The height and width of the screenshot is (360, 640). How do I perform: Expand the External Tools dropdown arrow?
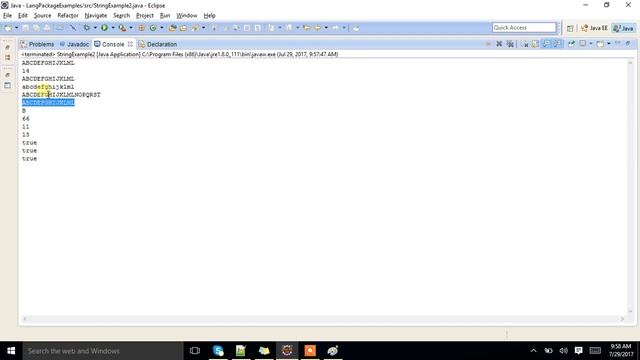[x=131, y=28]
